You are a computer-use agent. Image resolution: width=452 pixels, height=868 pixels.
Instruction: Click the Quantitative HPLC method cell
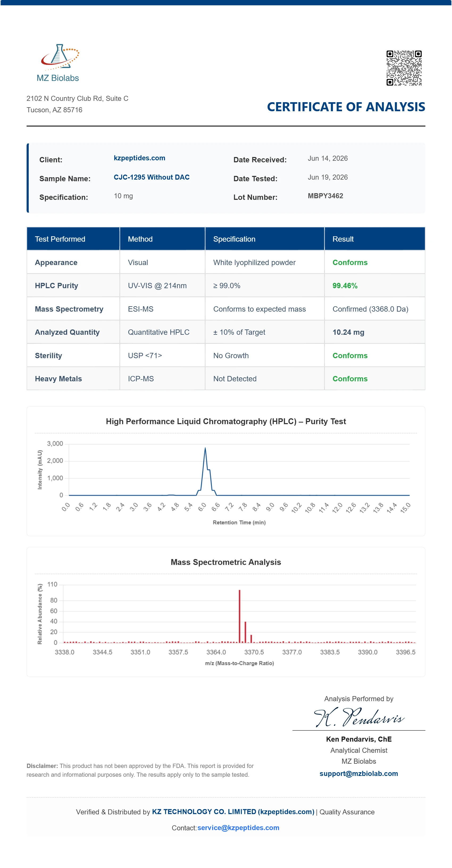point(158,332)
